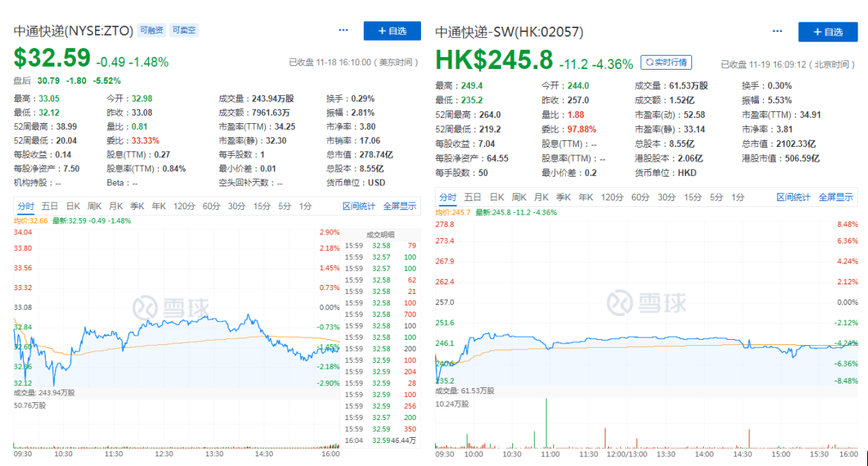Select 120分 tab in NYSE chart
This screenshot has width=868, height=466.
[184, 206]
